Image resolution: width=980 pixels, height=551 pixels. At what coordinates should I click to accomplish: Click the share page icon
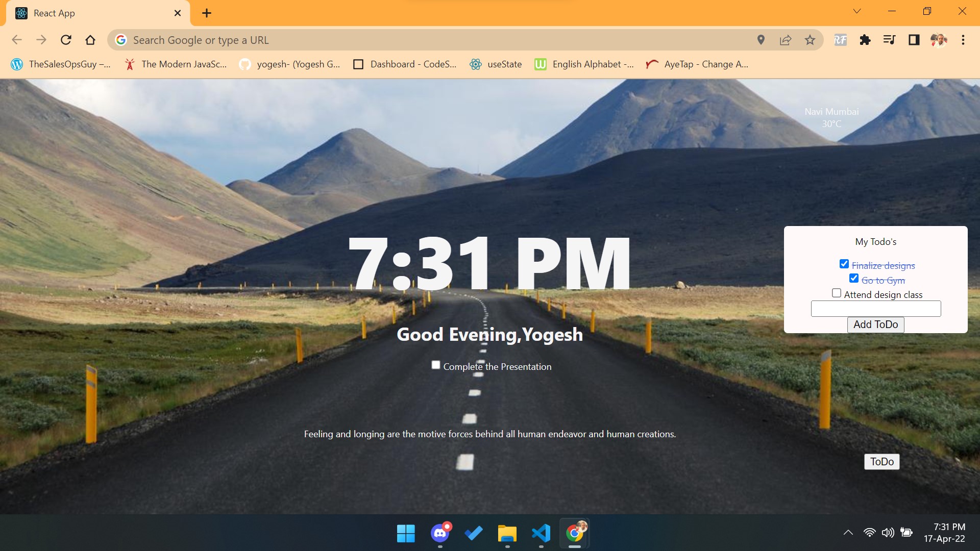(x=785, y=40)
